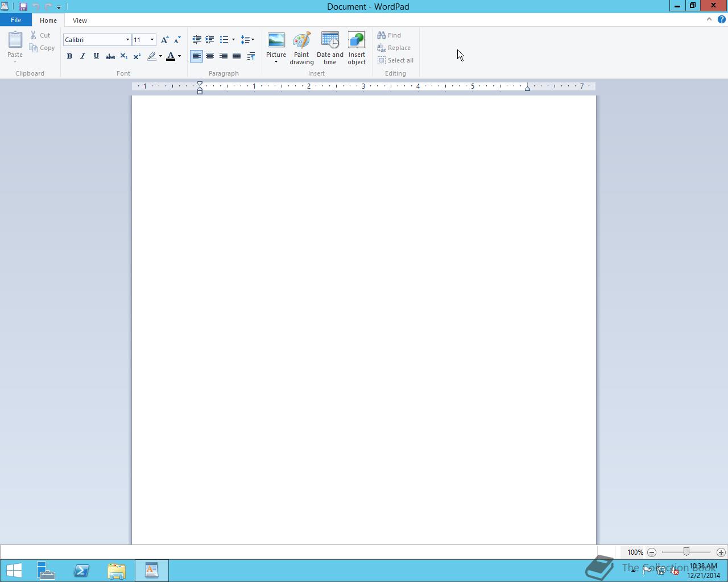The width and height of the screenshot is (728, 582).
Task: Click the Cut button
Action: click(x=40, y=35)
